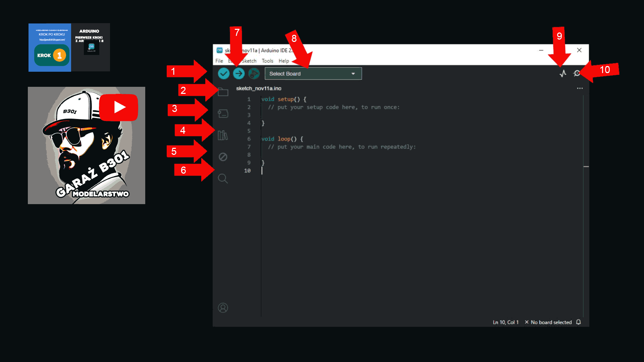Select the sketch_nov11a.ino tab
The height and width of the screenshot is (362, 644).
[x=259, y=88]
